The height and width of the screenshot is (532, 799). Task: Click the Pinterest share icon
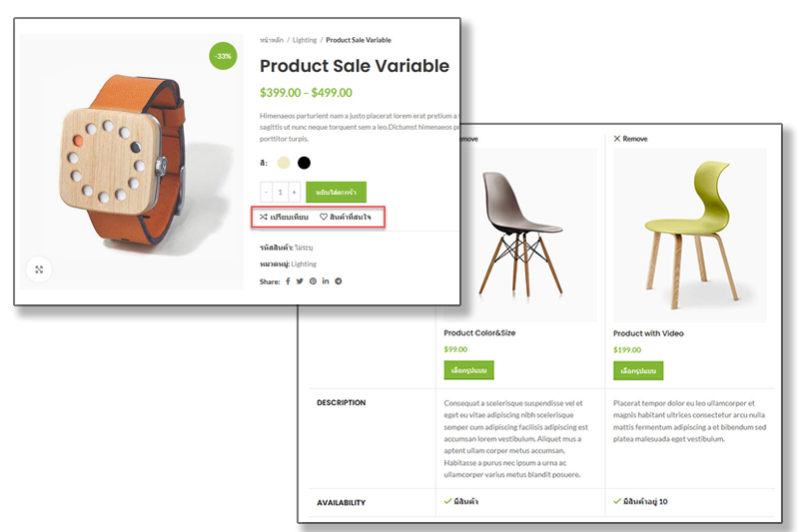313,281
